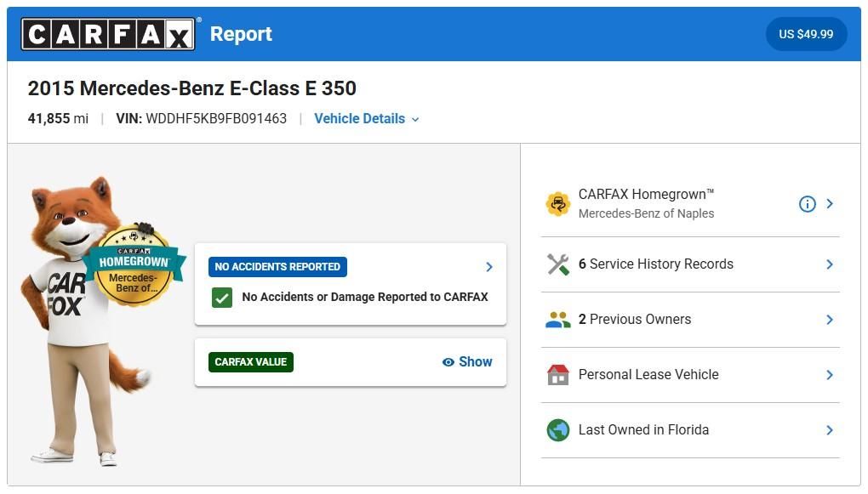Image resolution: width=868 pixels, height=494 pixels.
Task: Click No Accidents or Damage Reported text
Action: click(365, 297)
